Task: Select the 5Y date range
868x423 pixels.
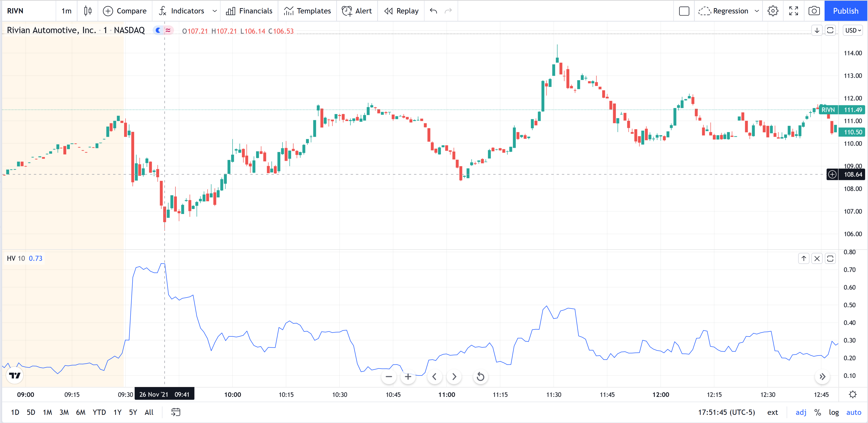Action: (x=133, y=412)
